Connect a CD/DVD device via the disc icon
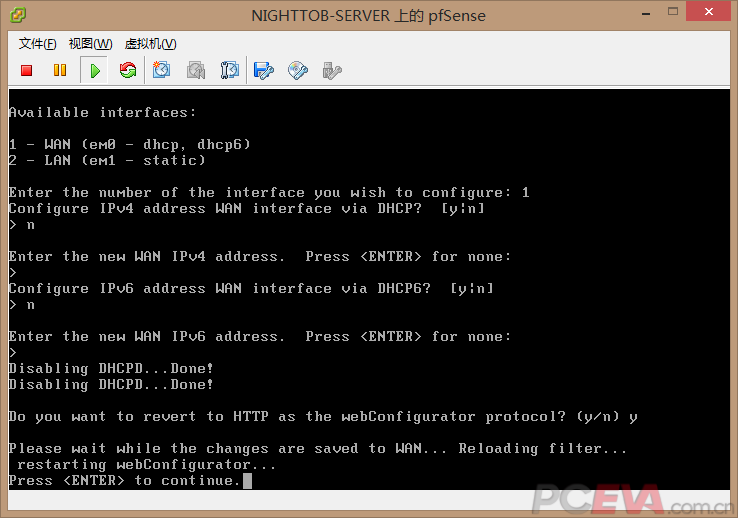738x518 pixels. [x=298, y=70]
